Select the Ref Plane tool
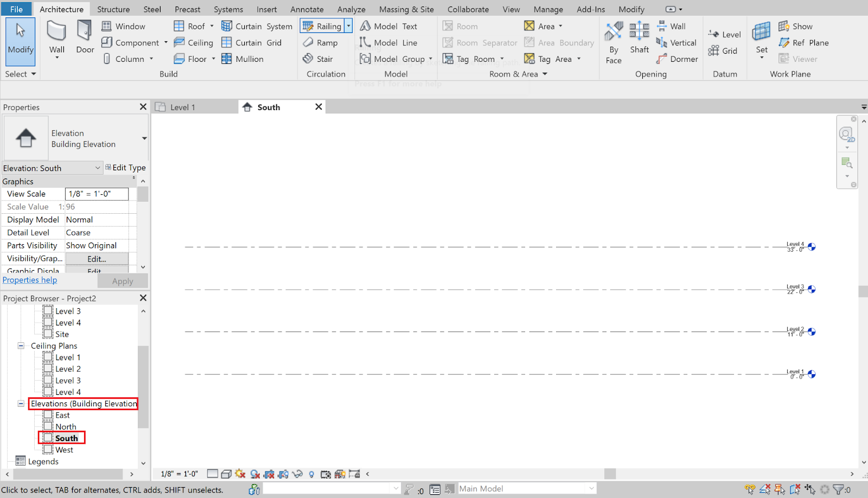The image size is (868, 498). [x=803, y=42]
